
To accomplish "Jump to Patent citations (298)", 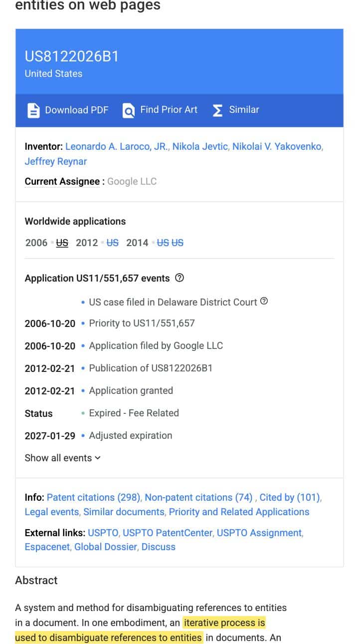I will (x=94, y=497).
